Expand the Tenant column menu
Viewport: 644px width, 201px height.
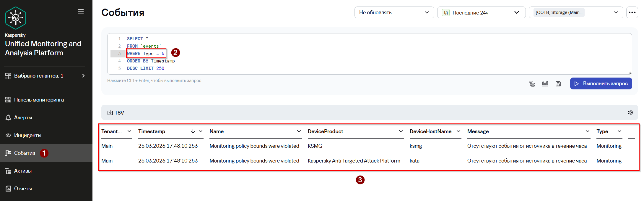point(129,131)
